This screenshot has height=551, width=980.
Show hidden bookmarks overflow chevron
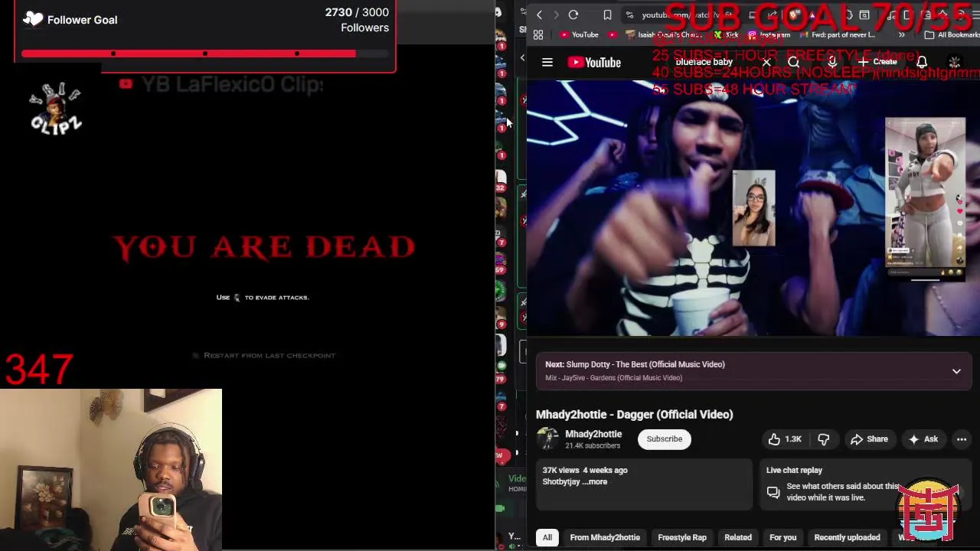[x=901, y=35]
